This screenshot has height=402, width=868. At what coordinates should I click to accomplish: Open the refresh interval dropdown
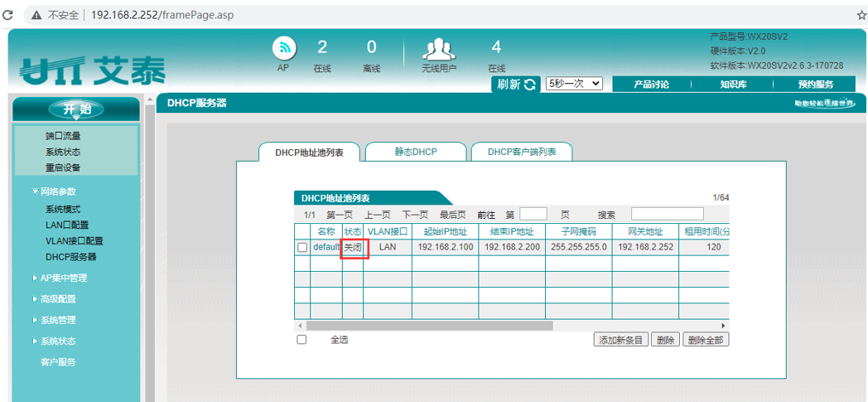(x=573, y=85)
